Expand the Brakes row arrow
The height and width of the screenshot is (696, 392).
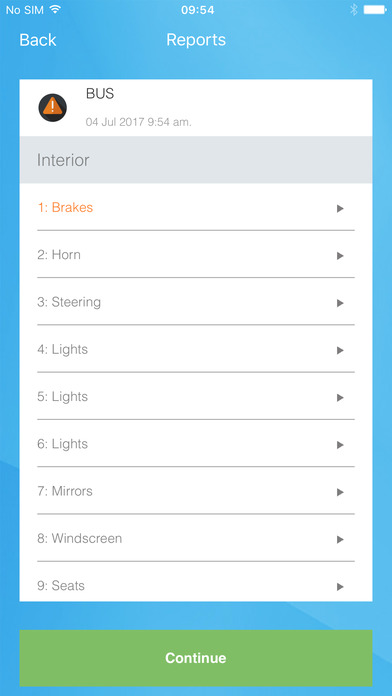(340, 209)
